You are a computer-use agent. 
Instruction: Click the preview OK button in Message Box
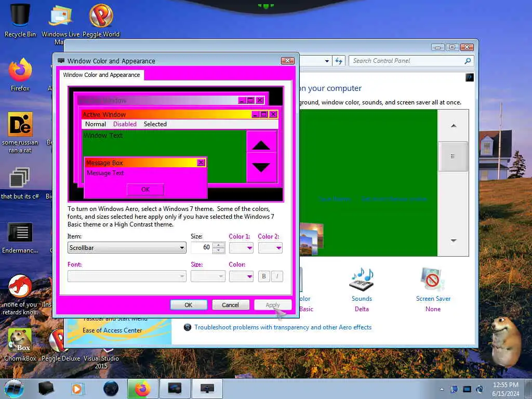pos(145,189)
